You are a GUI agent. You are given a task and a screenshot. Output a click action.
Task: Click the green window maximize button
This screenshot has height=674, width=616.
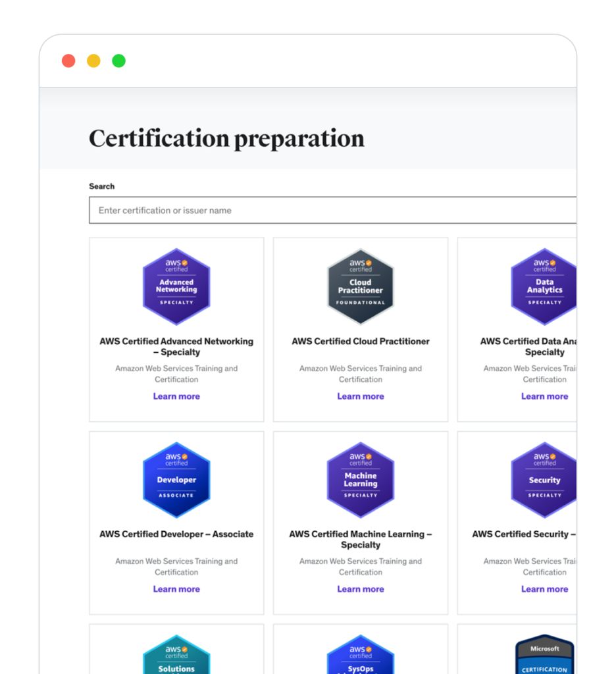[118, 61]
